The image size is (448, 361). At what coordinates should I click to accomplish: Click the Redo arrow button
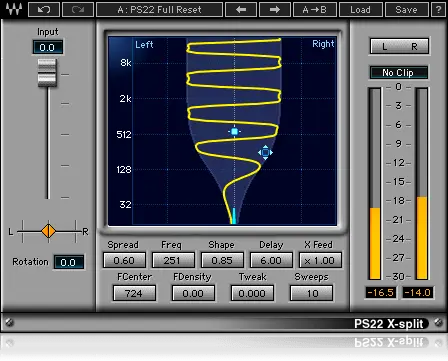pyautogui.click(x=78, y=9)
